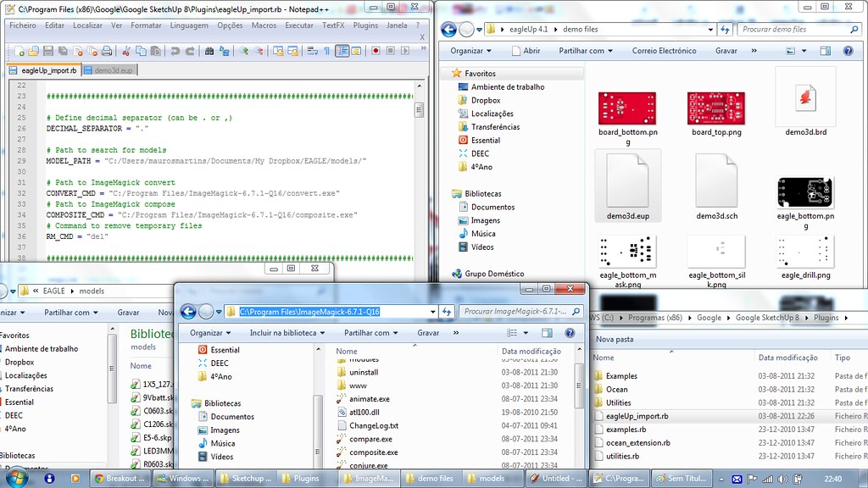Click the preview pane icon in demo files window

coord(826,50)
